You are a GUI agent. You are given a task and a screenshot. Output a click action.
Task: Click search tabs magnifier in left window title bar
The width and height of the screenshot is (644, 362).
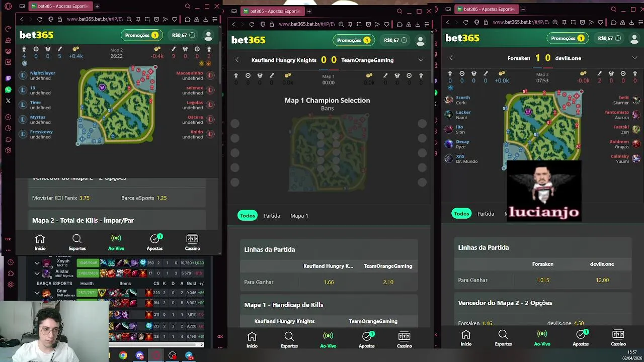click(x=188, y=7)
